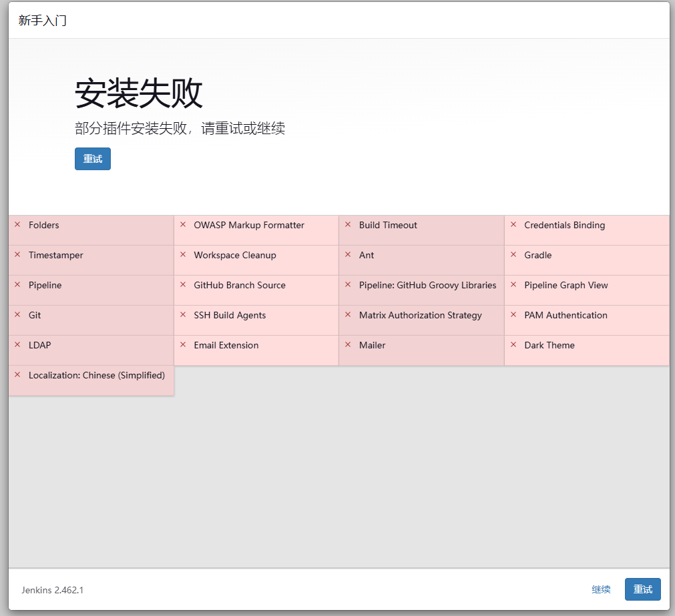Click the X icon beside Credentials Binding
The width and height of the screenshot is (675, 616).
513,225
